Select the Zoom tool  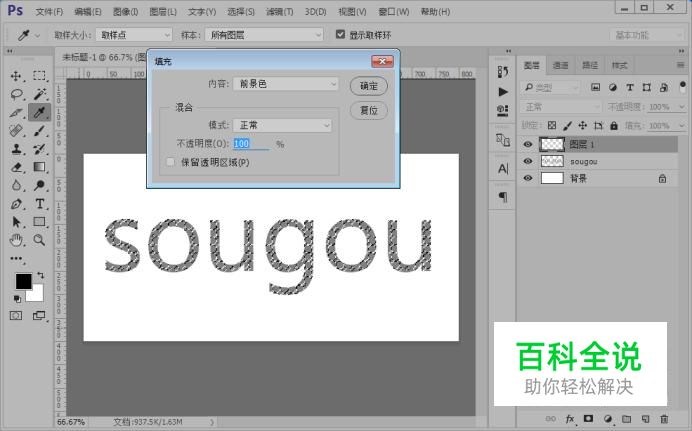tap(39, 240)
